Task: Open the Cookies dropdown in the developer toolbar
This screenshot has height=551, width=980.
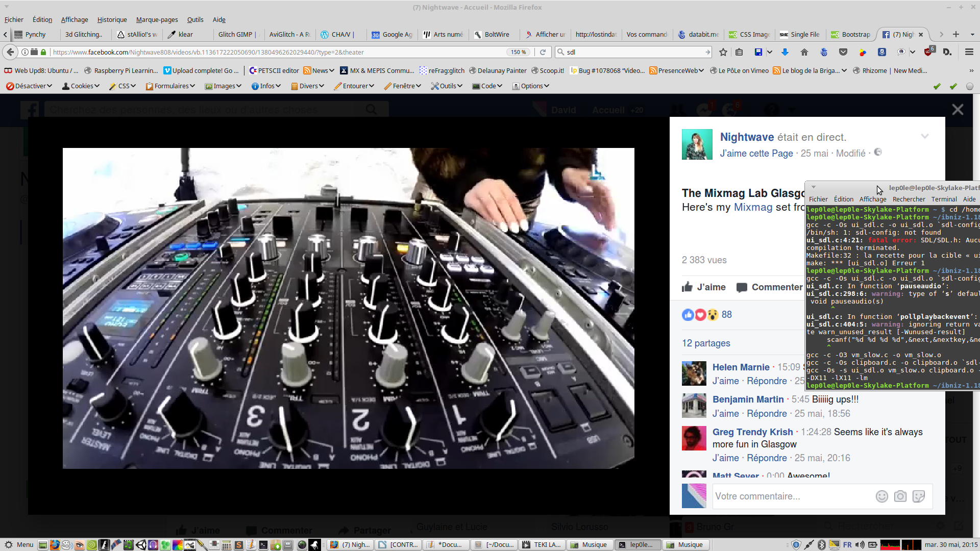Action: [81, 86]
